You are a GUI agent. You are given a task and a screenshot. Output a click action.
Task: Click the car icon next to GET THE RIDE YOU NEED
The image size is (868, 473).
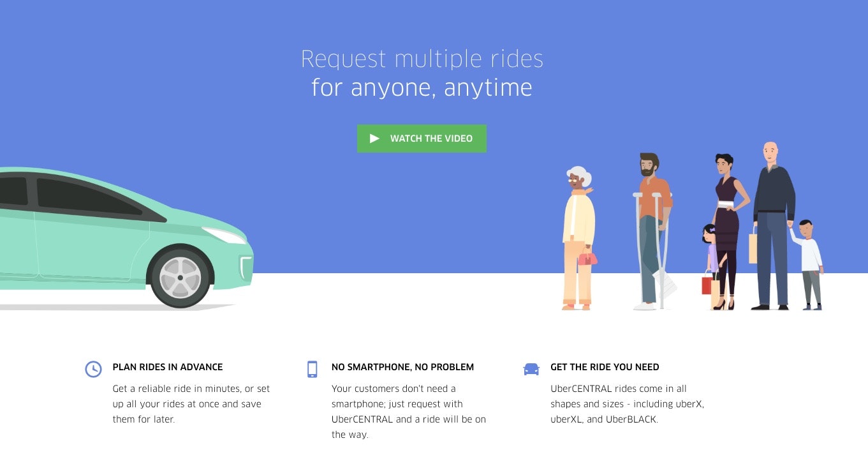click(531, 368)
